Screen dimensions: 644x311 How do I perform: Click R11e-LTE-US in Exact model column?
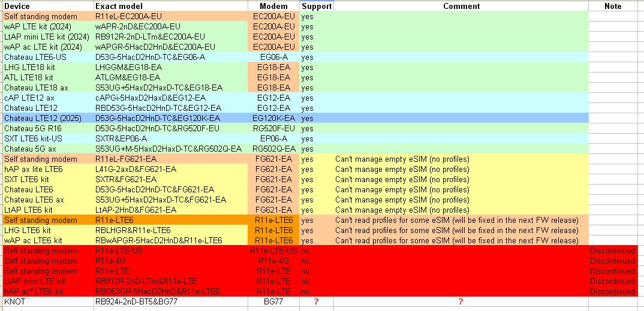pos(170,250)
